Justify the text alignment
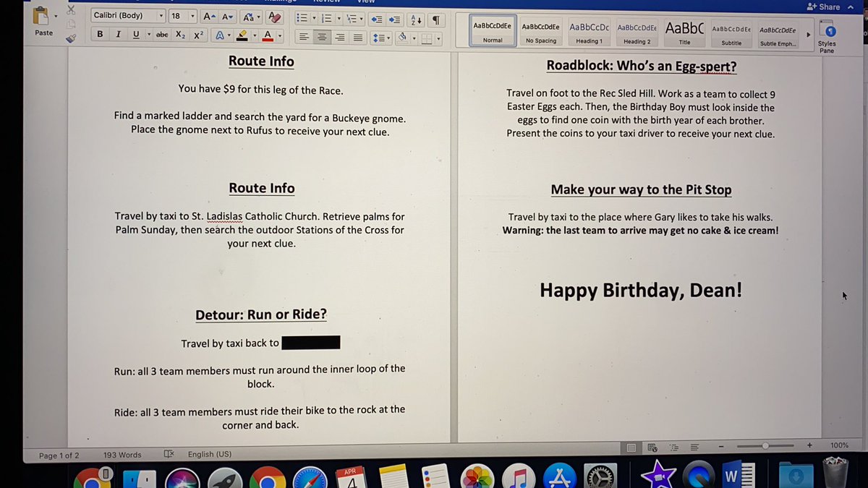Viewport: 868px width, 488px height. pyautogui.click(x=357, y=38)
